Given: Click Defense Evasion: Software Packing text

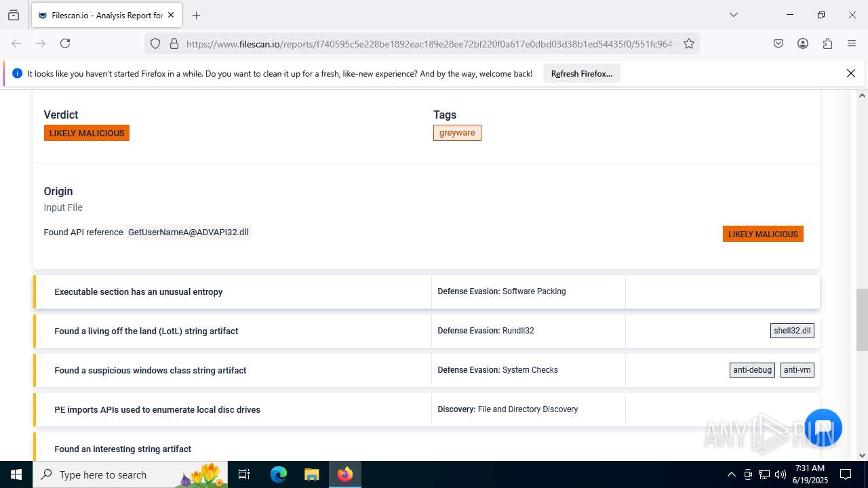Looking at the screenshot, I should pos(502,291).
